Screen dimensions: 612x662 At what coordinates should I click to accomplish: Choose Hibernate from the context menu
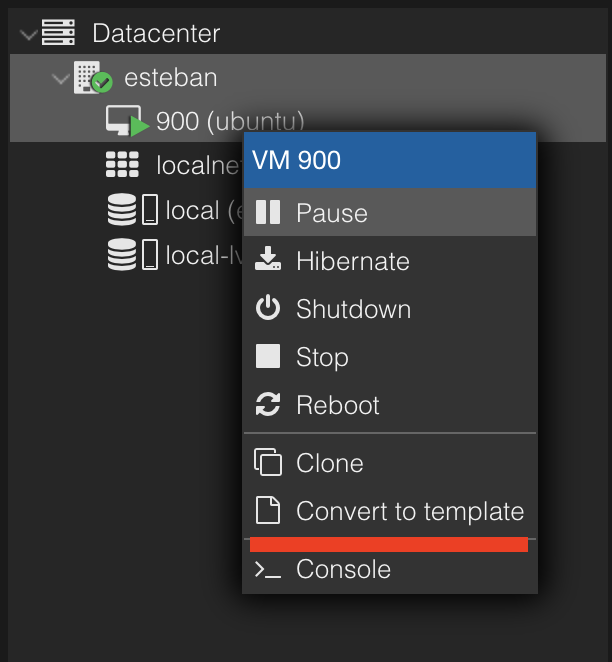click(x=390, y=260)
